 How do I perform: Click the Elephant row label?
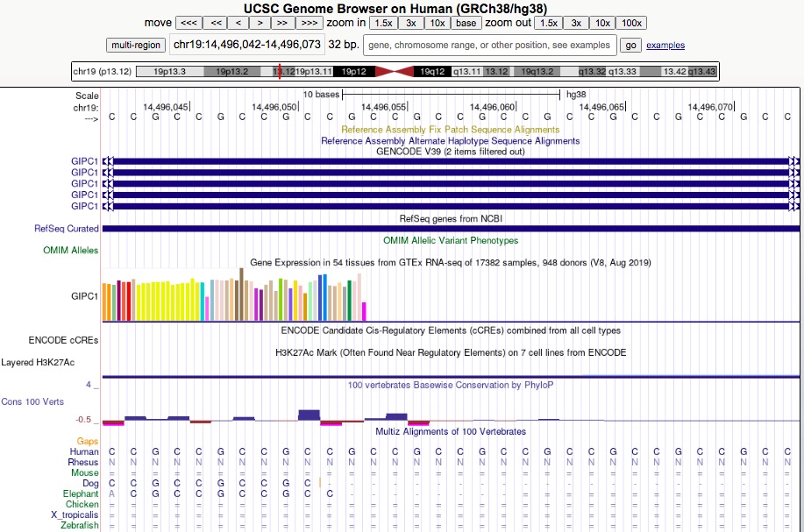point(81,493)
